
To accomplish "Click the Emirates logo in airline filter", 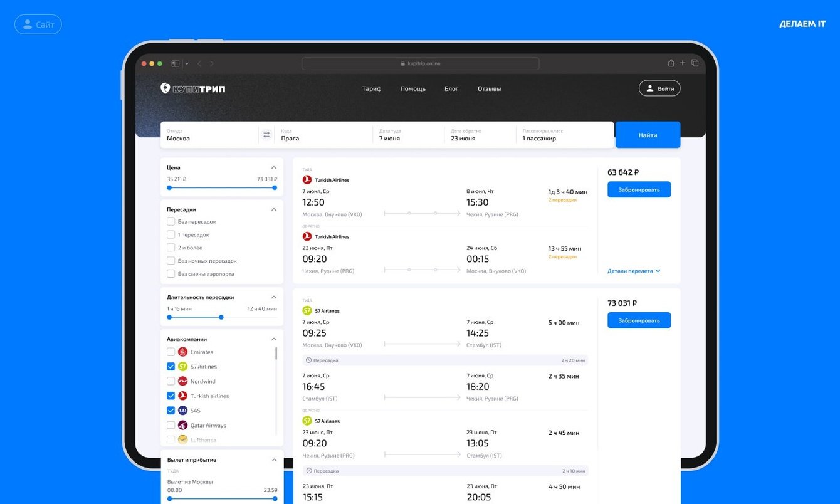I will (182, 352).
